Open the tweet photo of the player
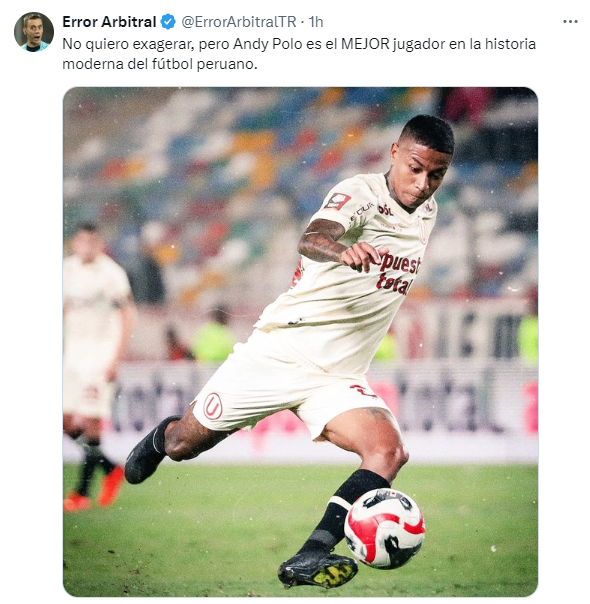Viewport: 590px width, 604px height. (300, 342)
